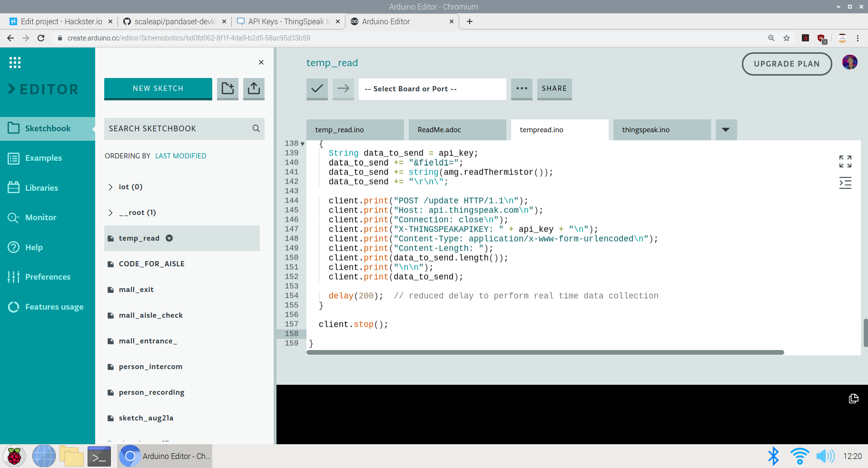Expand the iot folder

click(110, 187)
